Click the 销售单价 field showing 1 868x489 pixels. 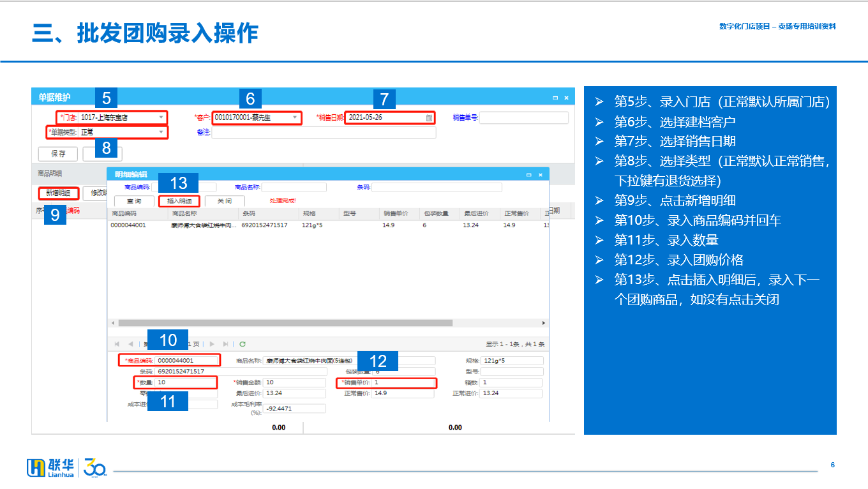(x=404, y=382)
